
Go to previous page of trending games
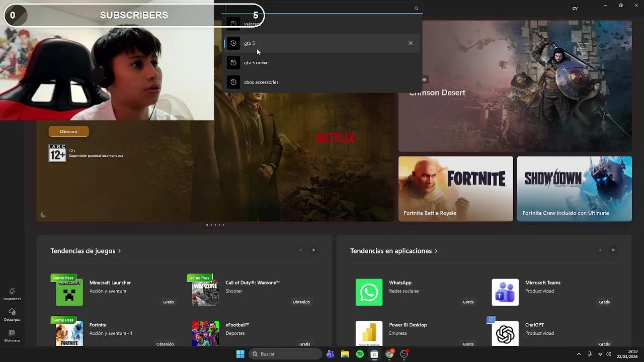(300, 250)
